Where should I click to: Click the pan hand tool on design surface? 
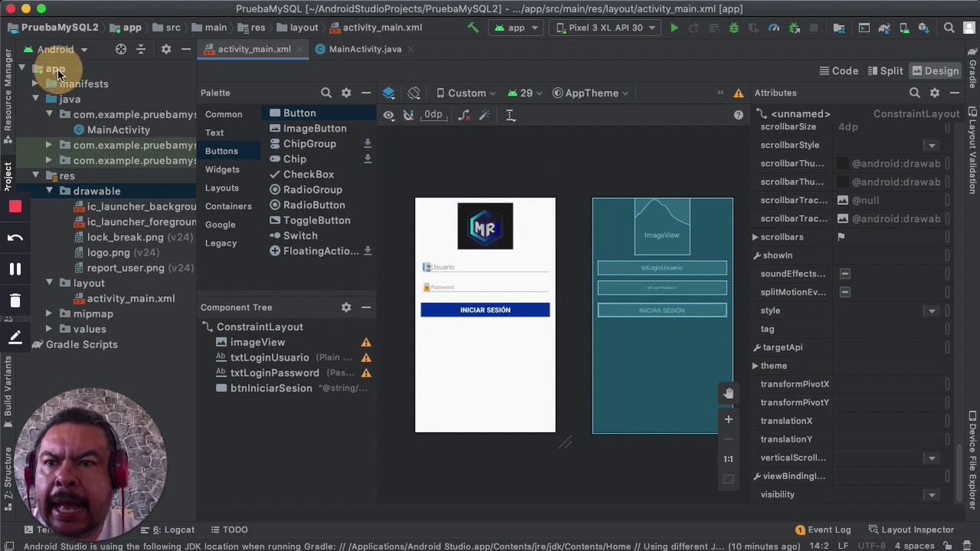(x=728, y=393)
